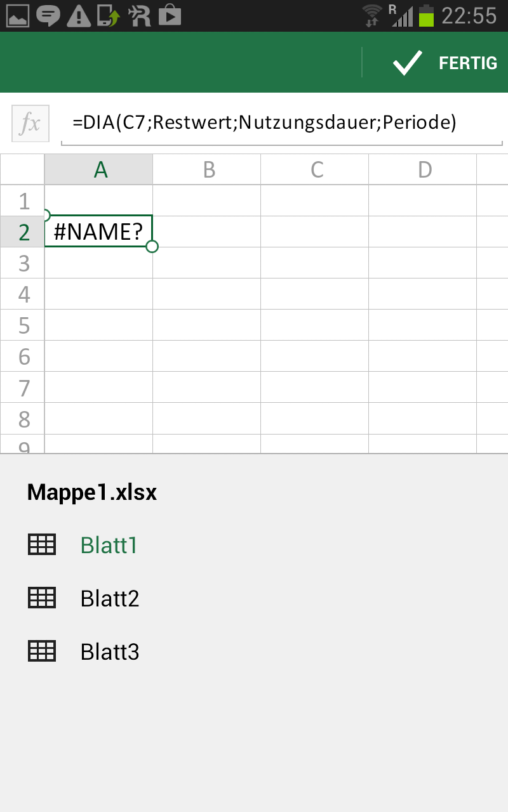The height and width of the screenshot is (812, 508).
Task: Tap the Play Store bag notification icon
Action: click(x=170, y=15)
